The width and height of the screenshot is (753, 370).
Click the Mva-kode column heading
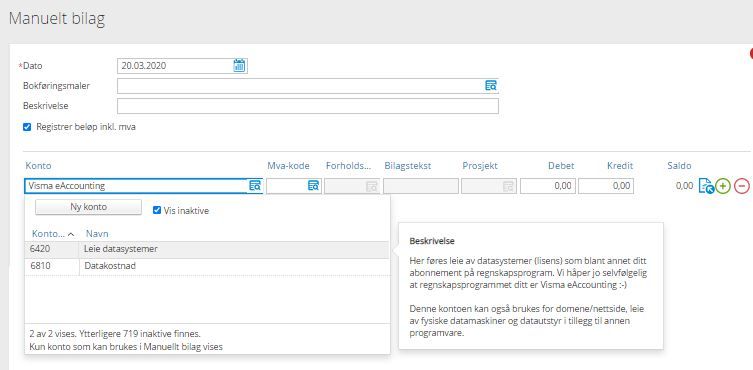click(289, 166)
